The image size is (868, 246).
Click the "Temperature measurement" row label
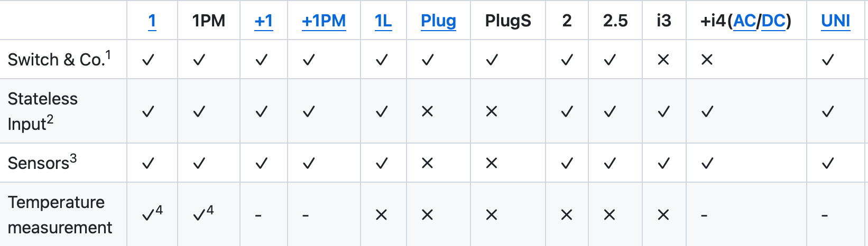click(x=59, y=215)
